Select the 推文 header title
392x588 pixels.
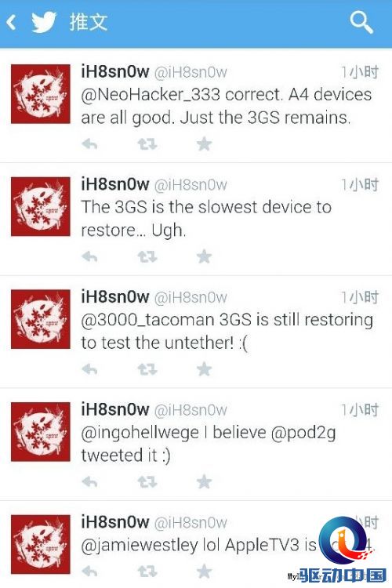(x=88, y=22)
